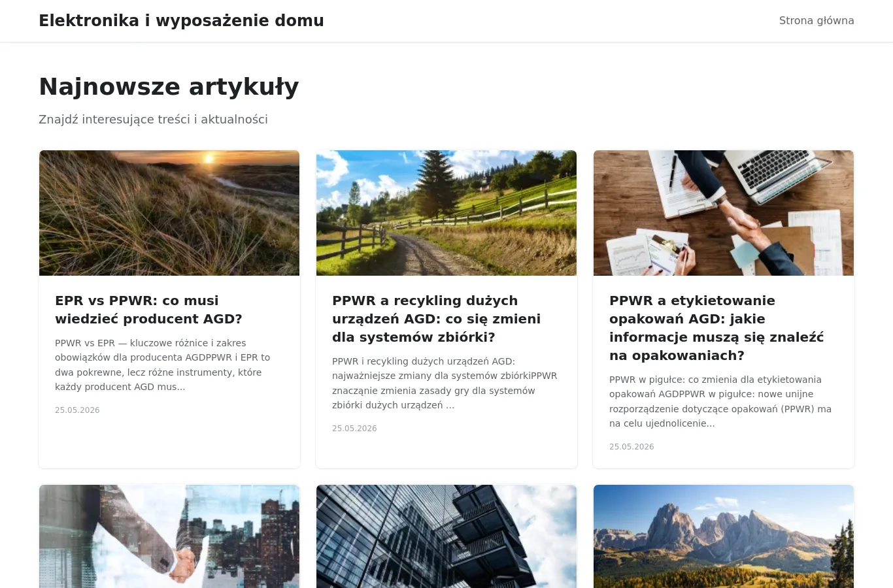Image resolution: width=893 pixels, height=588 pixels.
Task: Open article EPR vs PPWR: co musi wiedzieć producent AGD?
Action: 148,310
